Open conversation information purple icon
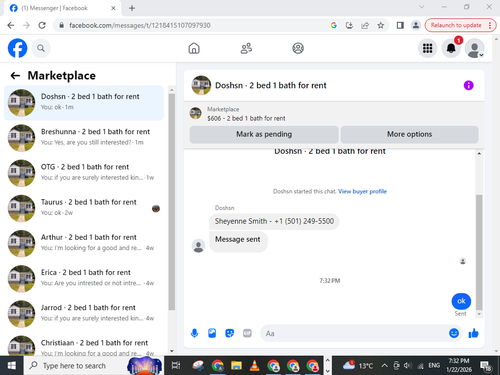Screen dimensions: 500x375 tap(468, 85)
